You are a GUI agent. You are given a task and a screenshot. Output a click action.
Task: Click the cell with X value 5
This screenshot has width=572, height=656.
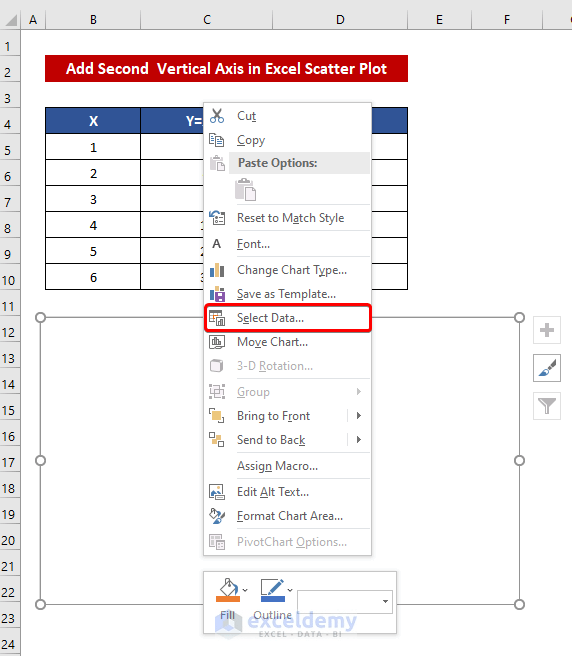point(93,251)
